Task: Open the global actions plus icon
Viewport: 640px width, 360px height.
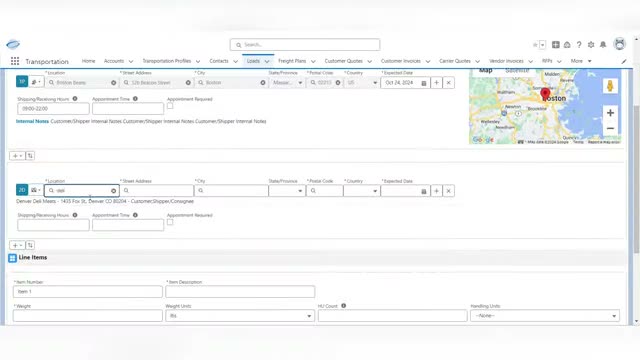Action: tap(556, 45)
